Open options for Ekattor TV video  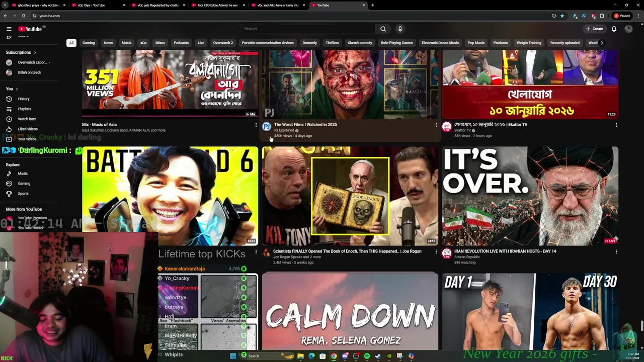tap(616, 125)
